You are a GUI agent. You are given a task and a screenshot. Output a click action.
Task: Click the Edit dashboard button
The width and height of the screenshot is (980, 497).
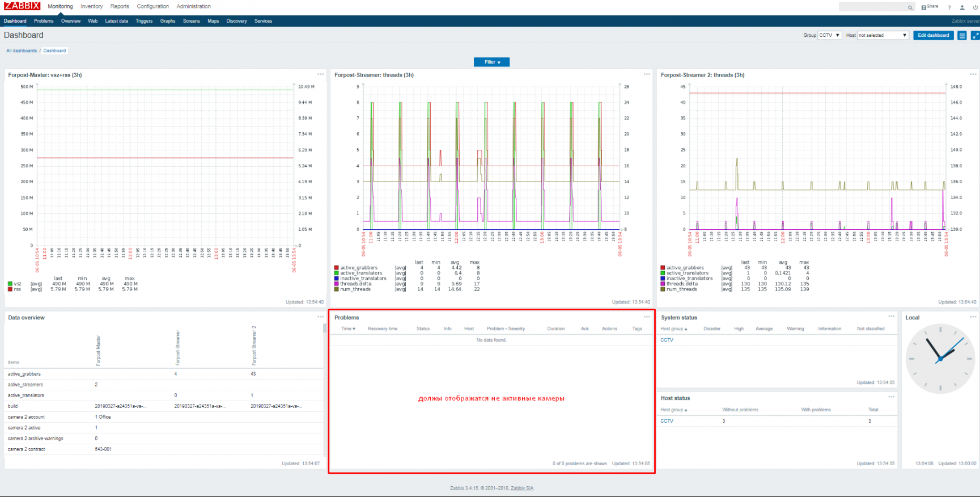tap(933, 35)
